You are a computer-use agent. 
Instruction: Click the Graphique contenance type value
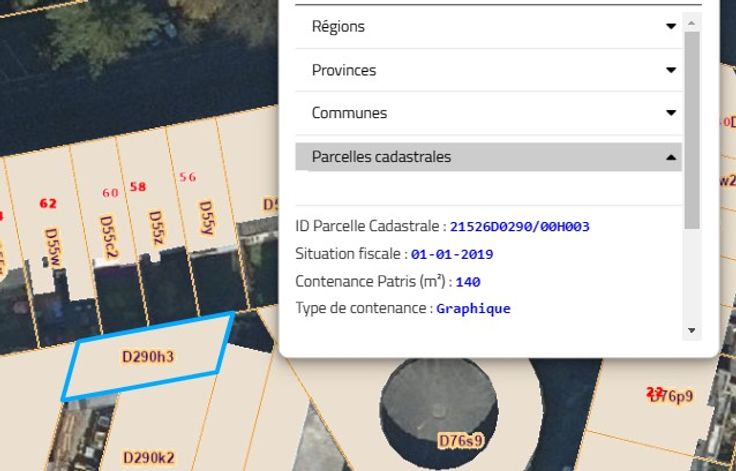tap(473, 308)
